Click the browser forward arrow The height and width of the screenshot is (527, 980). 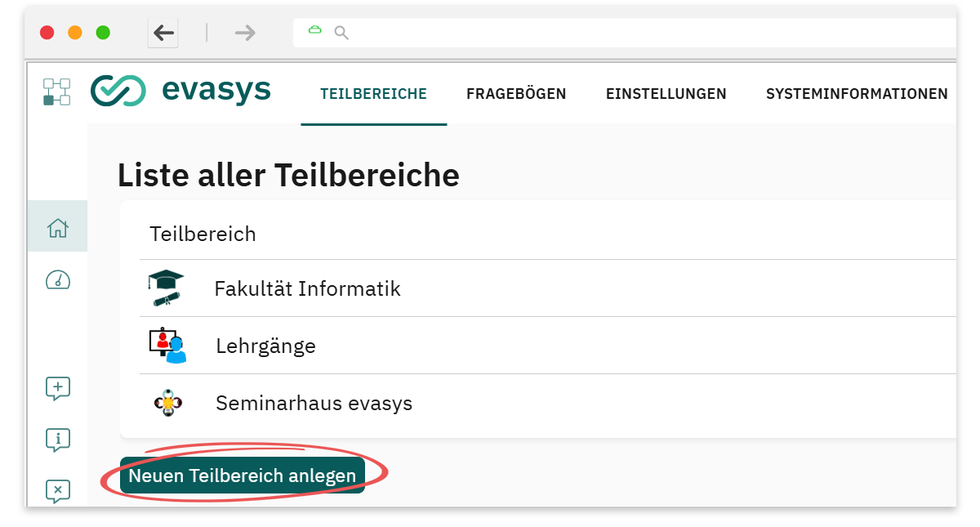coord(243,33)
